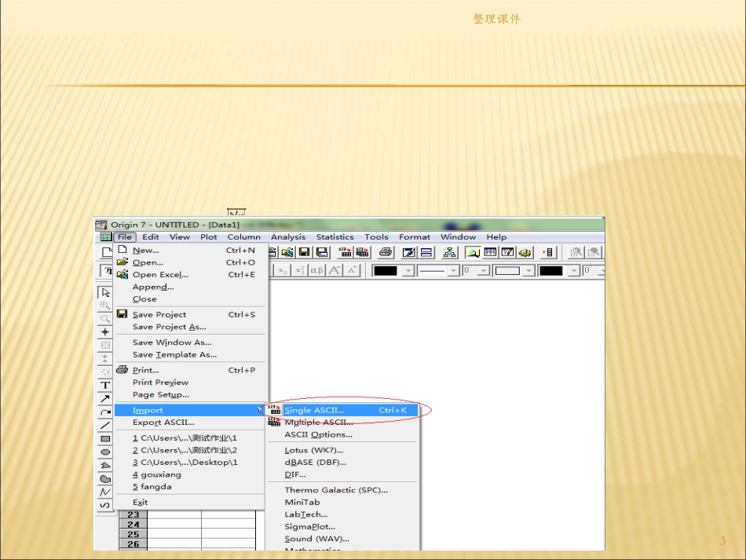Viewport: 746px width, 560px height.
Task: Click Save Project As... in File menu
Action: pos(169,327)
